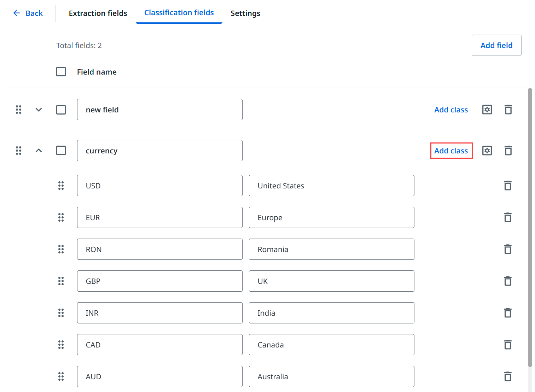Expand the new field classes

[x=39, y=110]
